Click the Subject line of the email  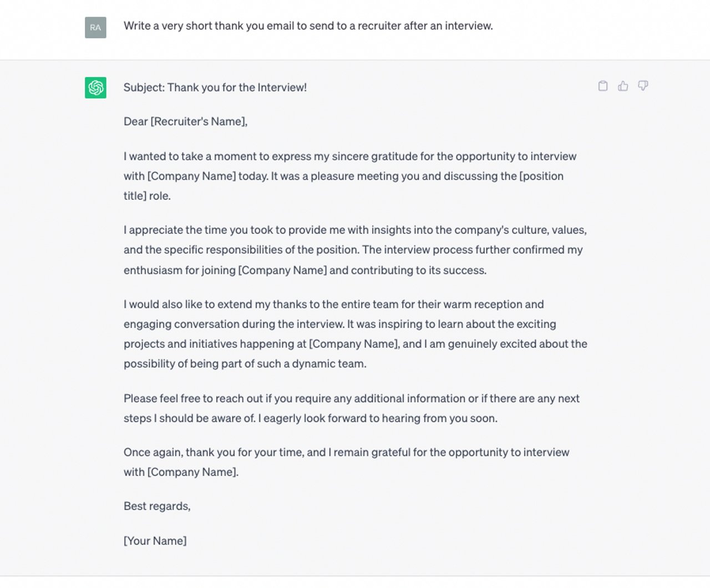[215, 87]
